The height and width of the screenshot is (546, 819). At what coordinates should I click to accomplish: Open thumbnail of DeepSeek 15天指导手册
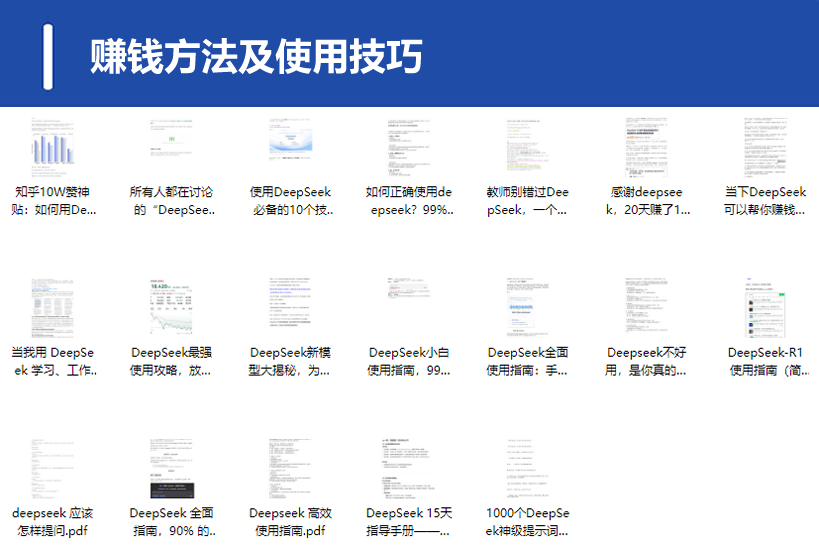click(410, 469)
